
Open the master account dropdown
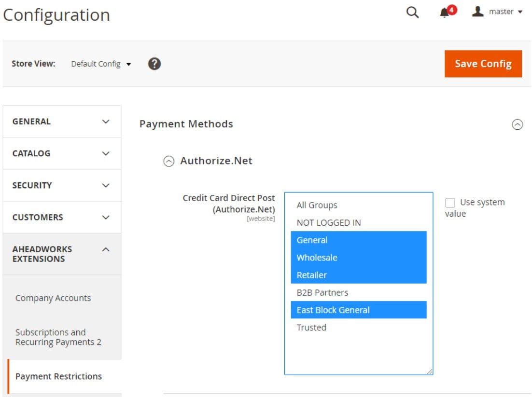(505, 12)
